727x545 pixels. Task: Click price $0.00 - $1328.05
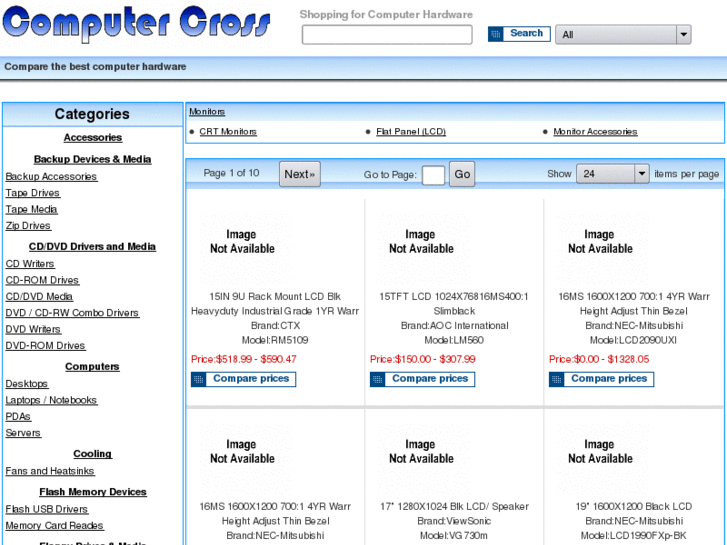pos(599,359)
